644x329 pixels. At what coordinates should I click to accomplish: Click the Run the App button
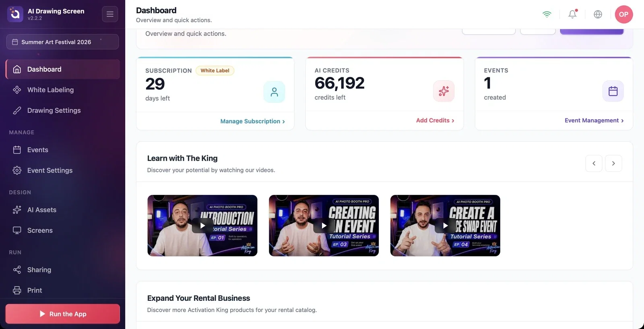(62, 314)
